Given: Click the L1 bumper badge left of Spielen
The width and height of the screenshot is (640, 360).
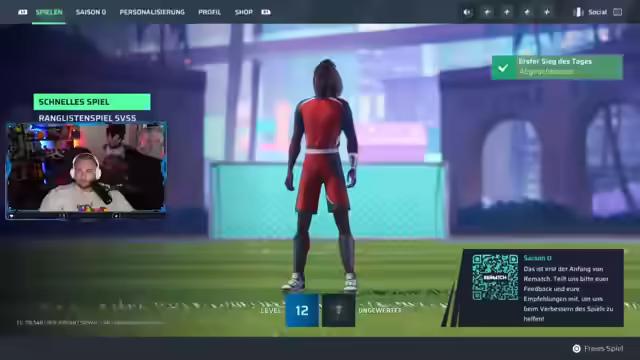Looking at the screenshot, I should point(23,12).
